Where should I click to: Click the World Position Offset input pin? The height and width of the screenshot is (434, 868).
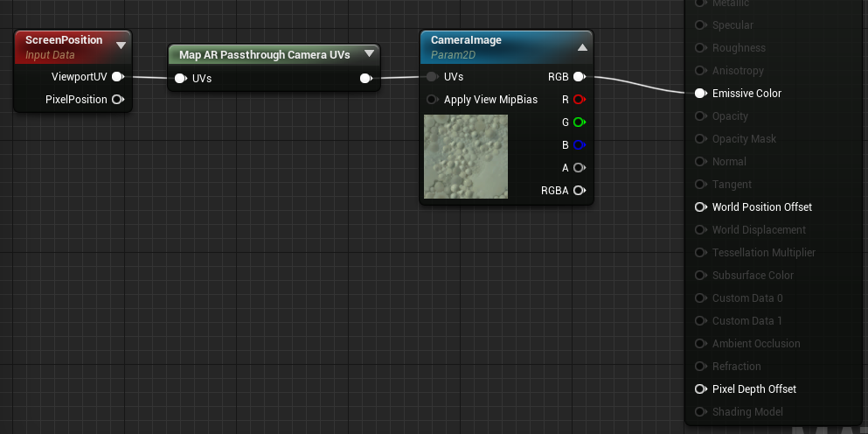[x=700, y=206]
